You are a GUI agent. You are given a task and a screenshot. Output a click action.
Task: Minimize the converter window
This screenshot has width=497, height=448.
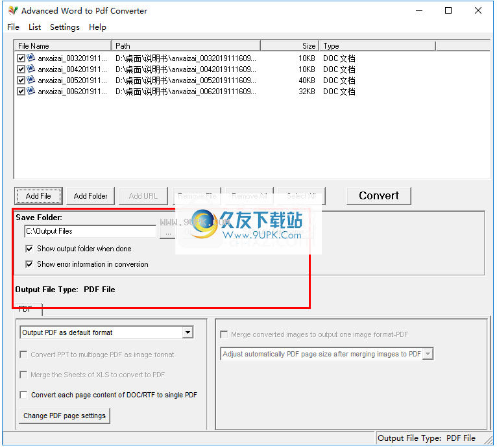click(419, 10)
